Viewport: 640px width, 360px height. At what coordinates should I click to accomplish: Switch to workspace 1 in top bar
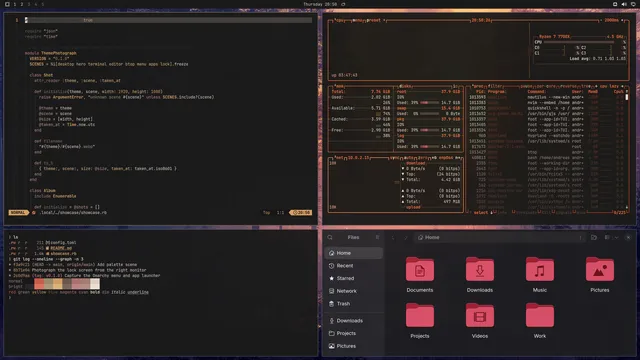[15, 4]
